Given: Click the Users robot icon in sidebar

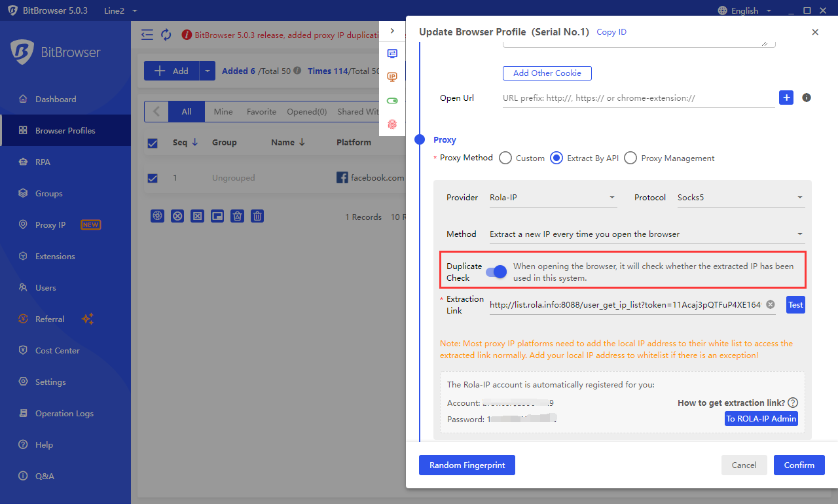Looking at the screenshot, I should 23,288.
